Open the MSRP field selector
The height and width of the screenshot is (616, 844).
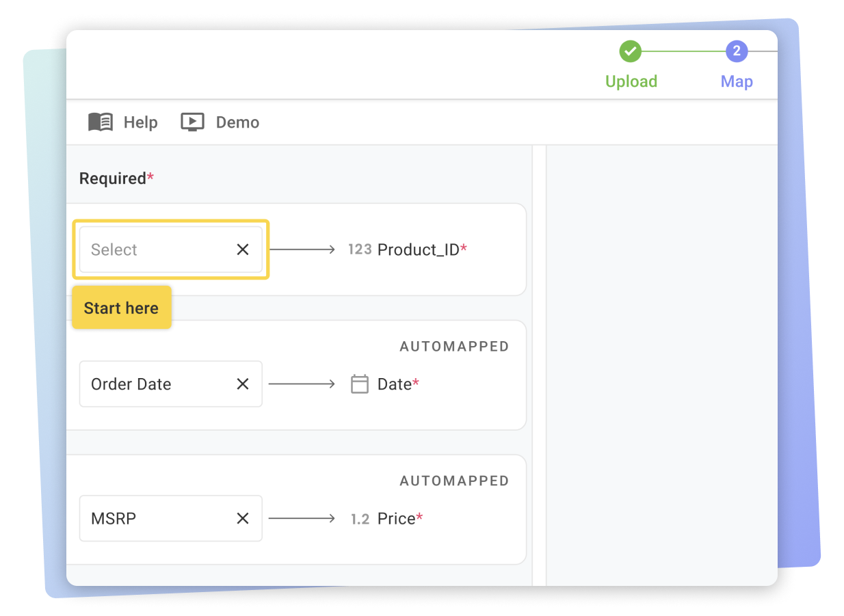tap(157, 518)
